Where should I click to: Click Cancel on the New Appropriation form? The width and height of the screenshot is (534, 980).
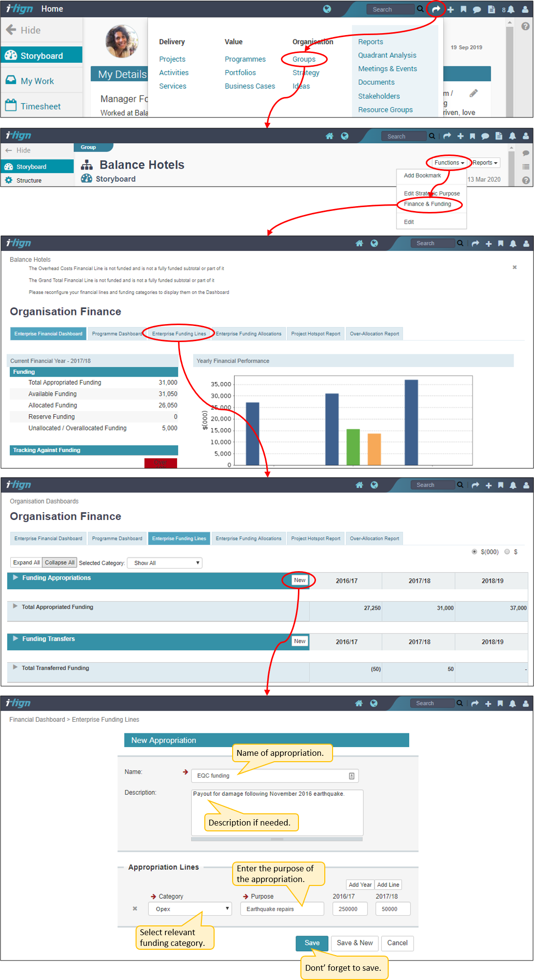point(397,943)
